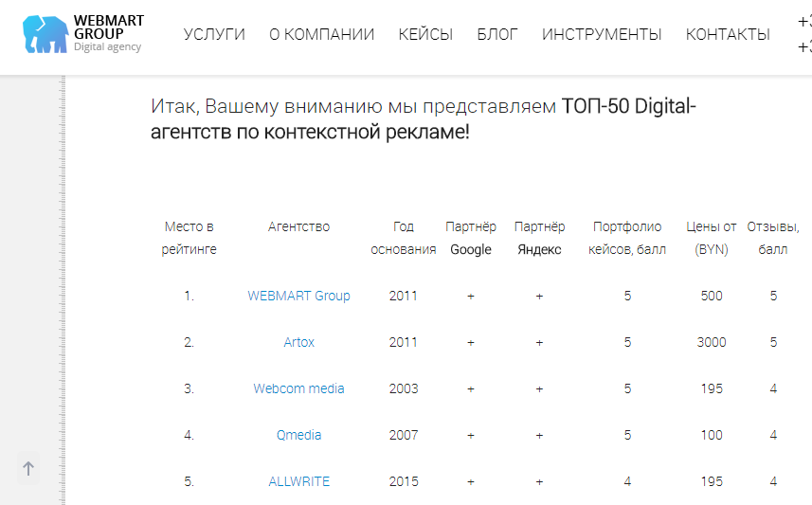
Task: Click the Яндекс partner plus in Qmedia row
Action: [x=540, y=435]
